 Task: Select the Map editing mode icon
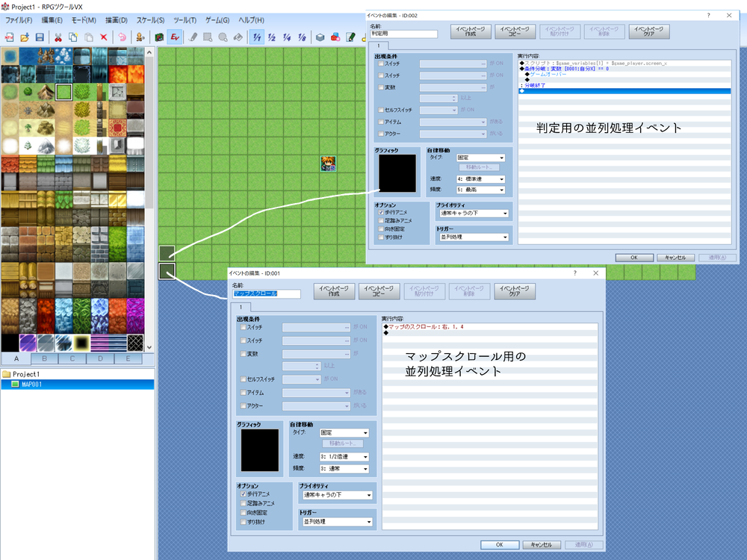click(159, 37)
